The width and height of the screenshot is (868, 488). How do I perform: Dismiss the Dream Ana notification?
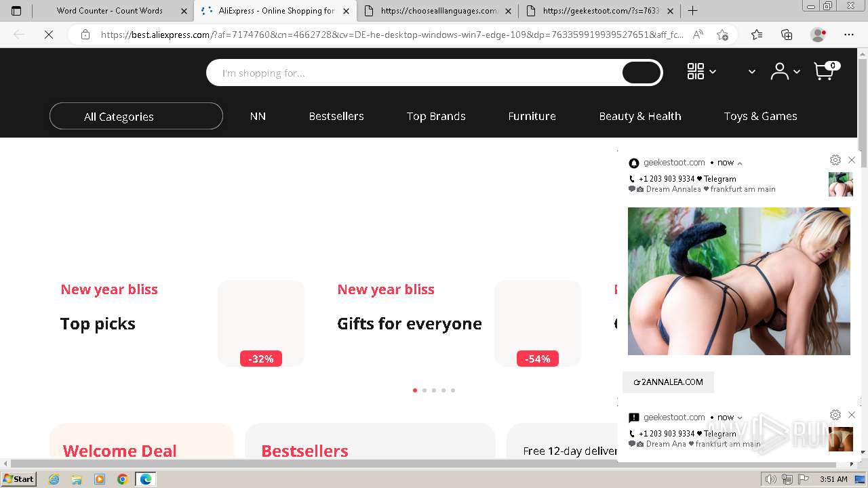[x=852, y=415]
